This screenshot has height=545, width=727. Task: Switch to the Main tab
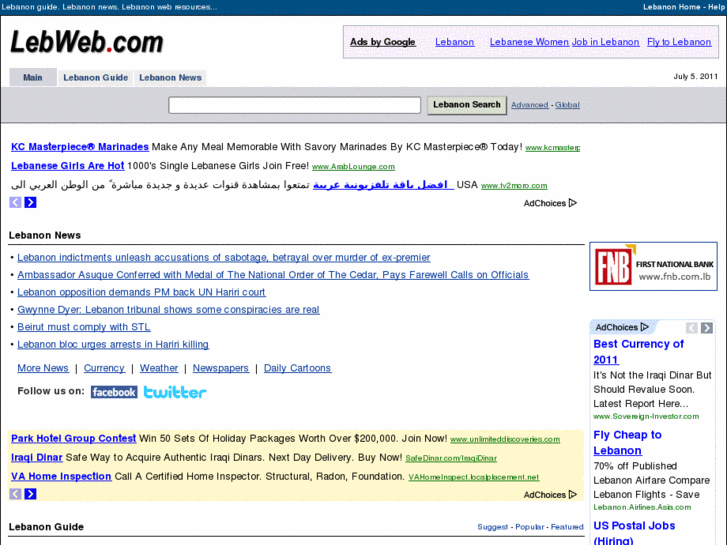pos(33,77)
